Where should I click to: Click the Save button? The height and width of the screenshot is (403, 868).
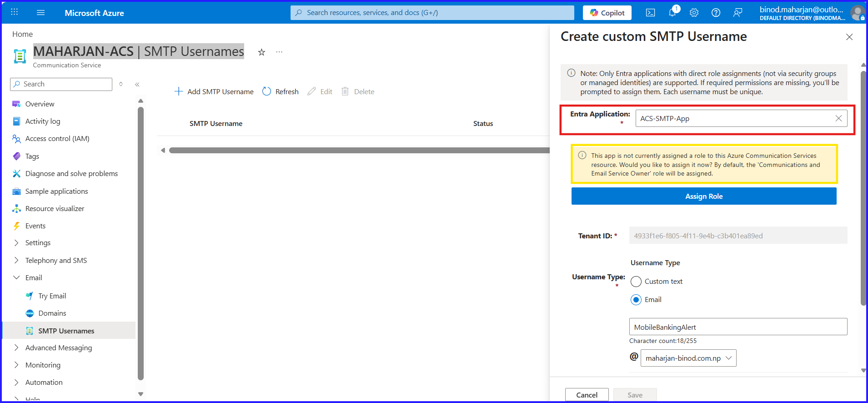point(635,395)
